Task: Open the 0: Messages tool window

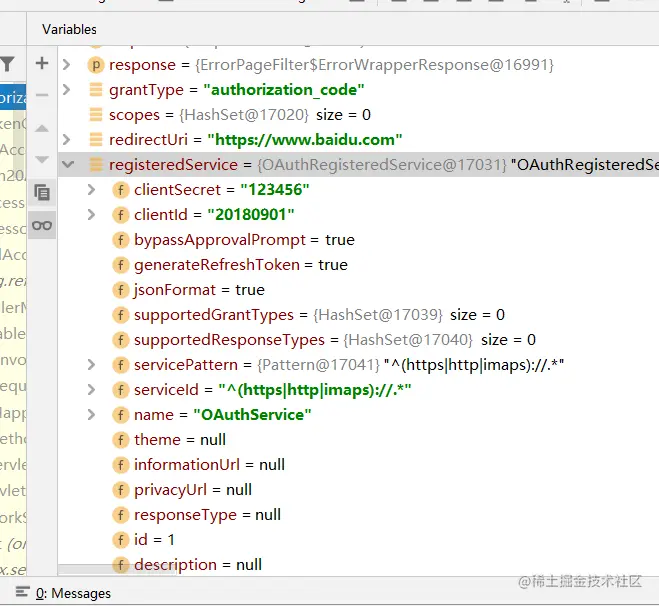Action: click(x=73, y=593)
